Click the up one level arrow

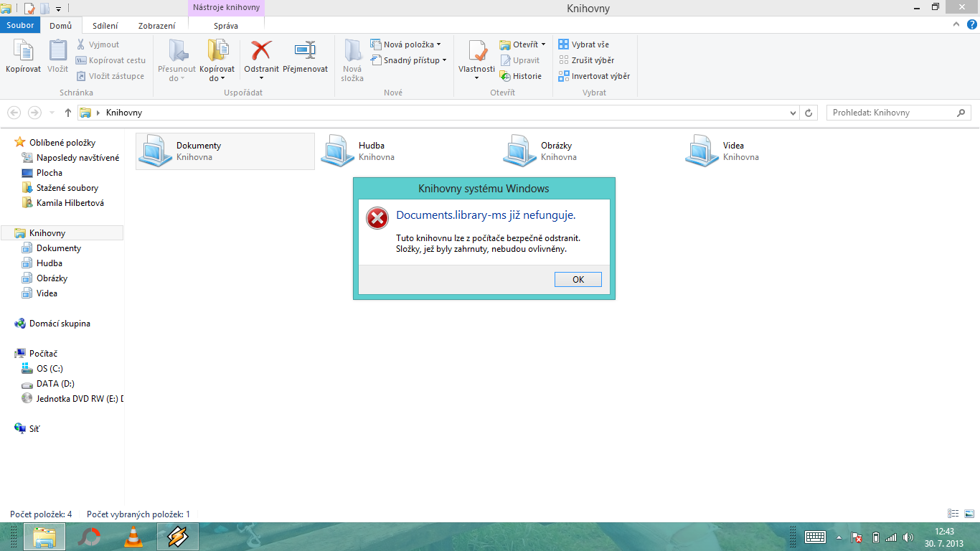click(68, 113)
